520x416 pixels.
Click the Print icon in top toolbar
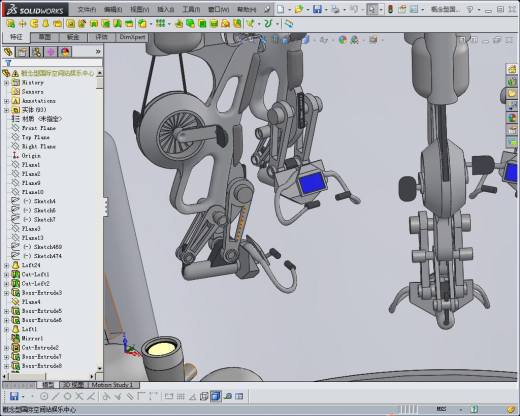(336, 9)
